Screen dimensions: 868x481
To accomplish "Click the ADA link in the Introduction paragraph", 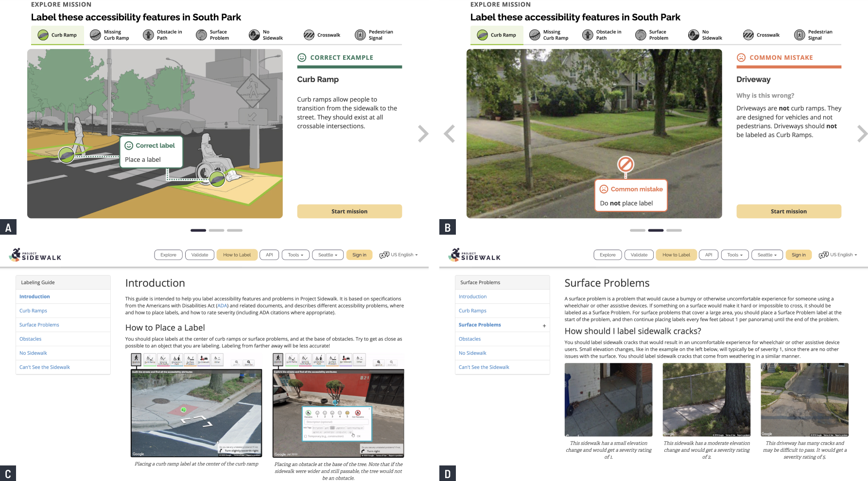I will (222, 306).
